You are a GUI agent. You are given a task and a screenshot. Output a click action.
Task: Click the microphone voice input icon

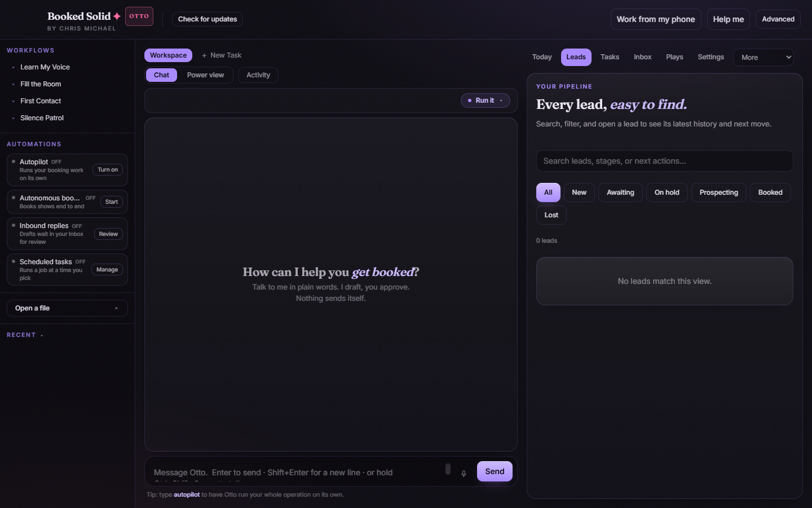tap(464, 474)
